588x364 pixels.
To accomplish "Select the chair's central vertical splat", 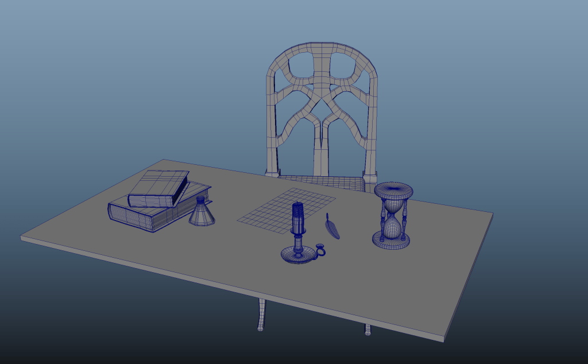I will pyautogui.click(x=322, y=149).
